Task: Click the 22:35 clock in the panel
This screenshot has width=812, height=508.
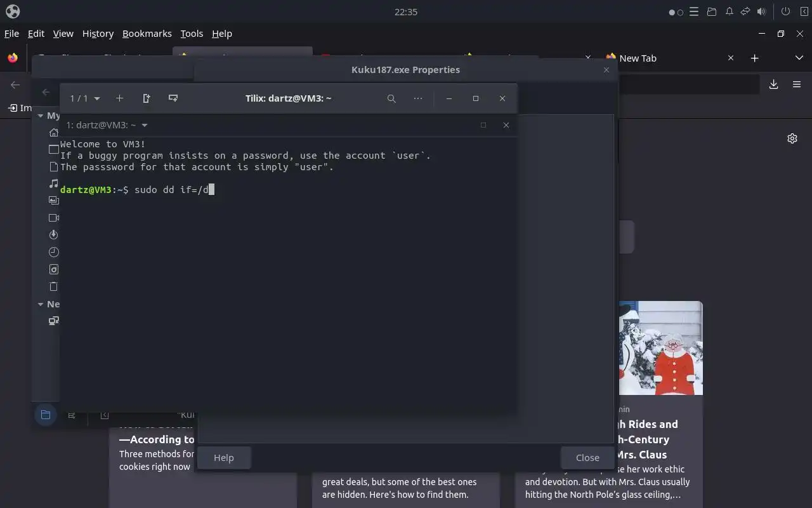Action: [x=406, y=11]
